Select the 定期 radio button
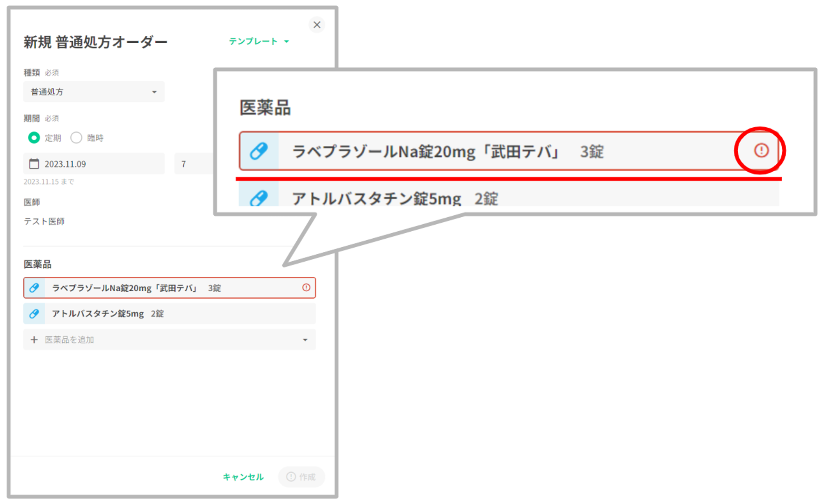The width and height of the screenshot is (822, 504). click(34, 138)
